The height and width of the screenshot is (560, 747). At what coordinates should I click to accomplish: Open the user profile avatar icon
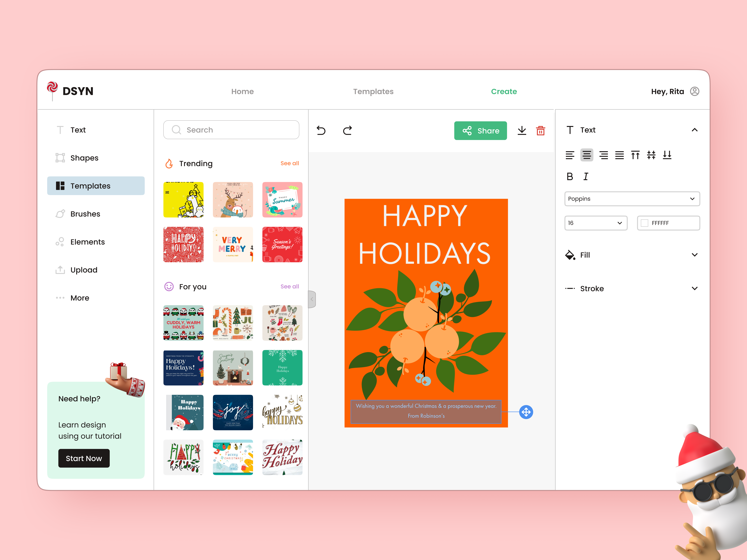click(695, 91)
